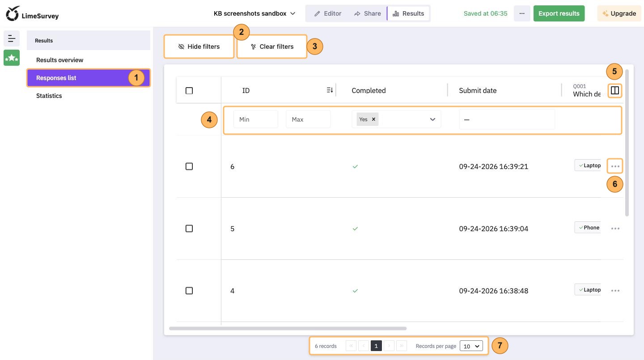Viewport: 644px width, 360px height.
Task: Click the Export results button
Action: [x=559, y=13]
